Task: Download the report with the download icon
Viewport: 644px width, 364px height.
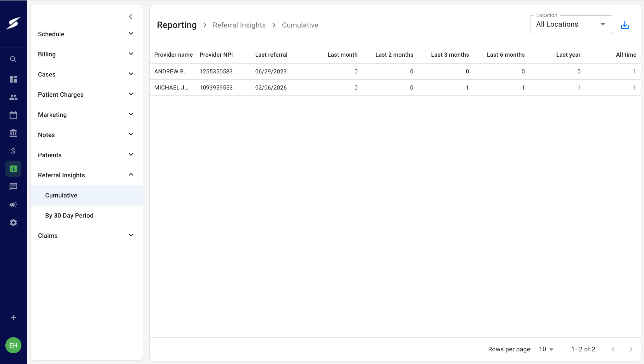Action: click(625, 25)
